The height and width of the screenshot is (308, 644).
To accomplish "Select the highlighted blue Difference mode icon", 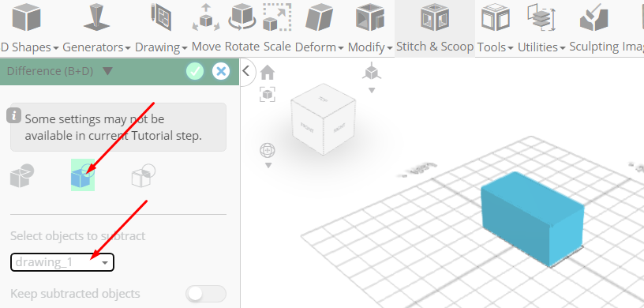I will (83, 175).
